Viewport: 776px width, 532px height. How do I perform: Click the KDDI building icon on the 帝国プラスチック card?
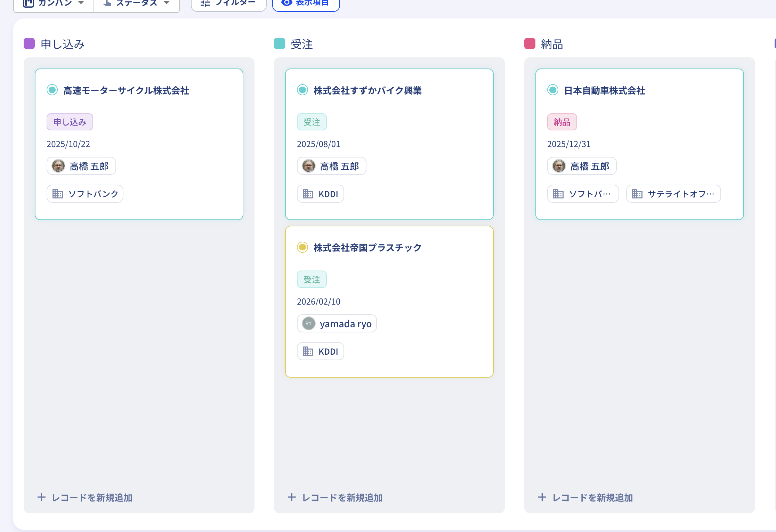pos(308,351)
